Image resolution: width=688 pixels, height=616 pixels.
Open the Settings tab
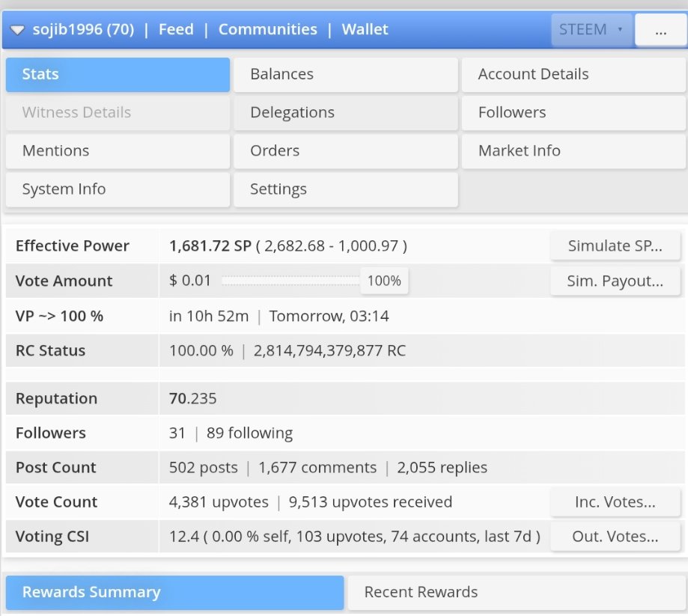346,189
